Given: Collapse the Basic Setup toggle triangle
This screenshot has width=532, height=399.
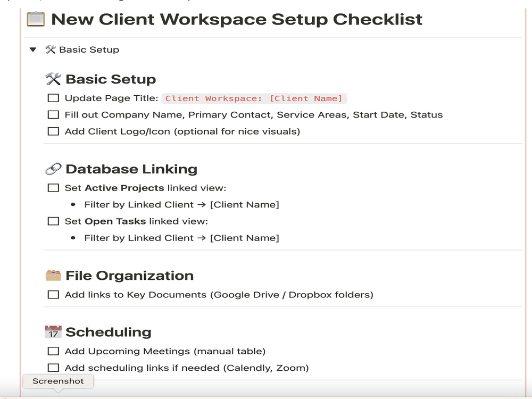Looking at the screenshot, I should pyautogui.click(x=33, y=49).
